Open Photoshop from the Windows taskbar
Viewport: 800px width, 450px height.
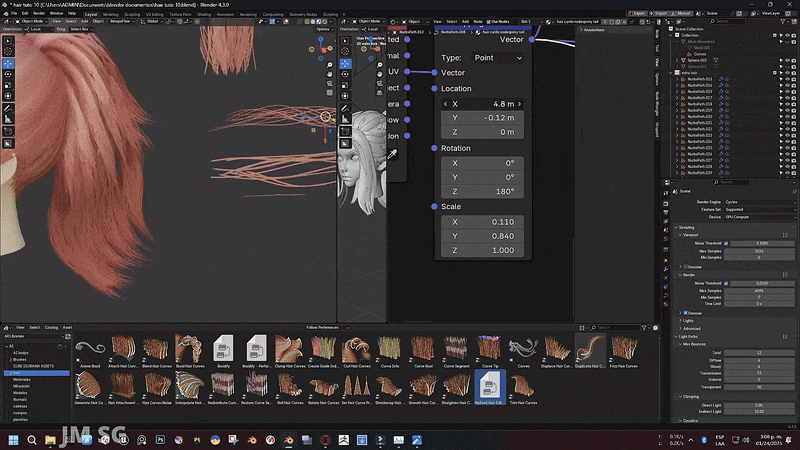click(x=160, y=440)
